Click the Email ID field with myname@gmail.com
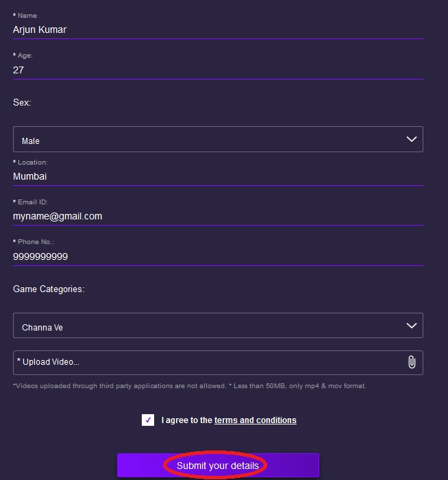The height and width of the screenshot is (480, 448). point(218,216)
